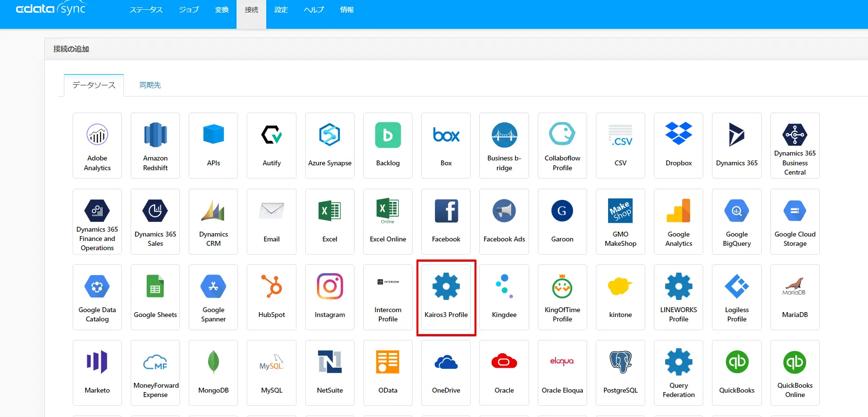Viewport: 868px width, 417px height.
Task: Pick the Instagram data source
Action: tap(330, 297)
